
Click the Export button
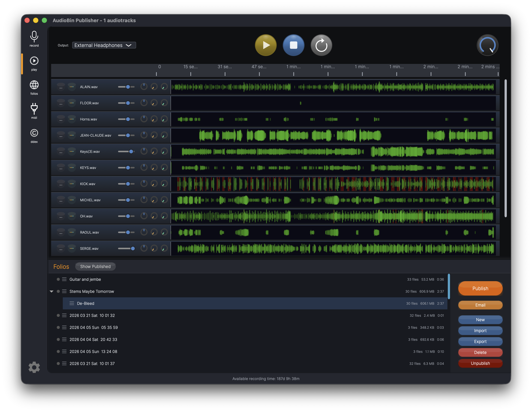point(480,342)
